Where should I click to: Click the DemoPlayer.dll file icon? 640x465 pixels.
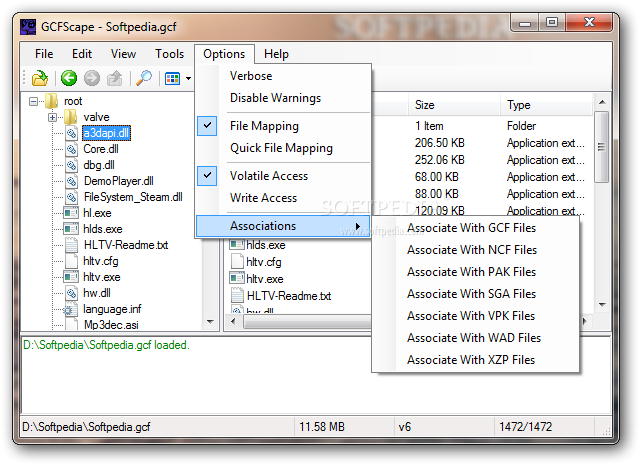click(71, 181)
